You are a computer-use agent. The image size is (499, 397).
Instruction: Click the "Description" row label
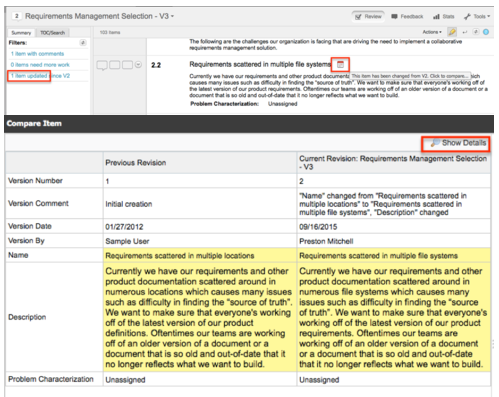pos(27,317)
